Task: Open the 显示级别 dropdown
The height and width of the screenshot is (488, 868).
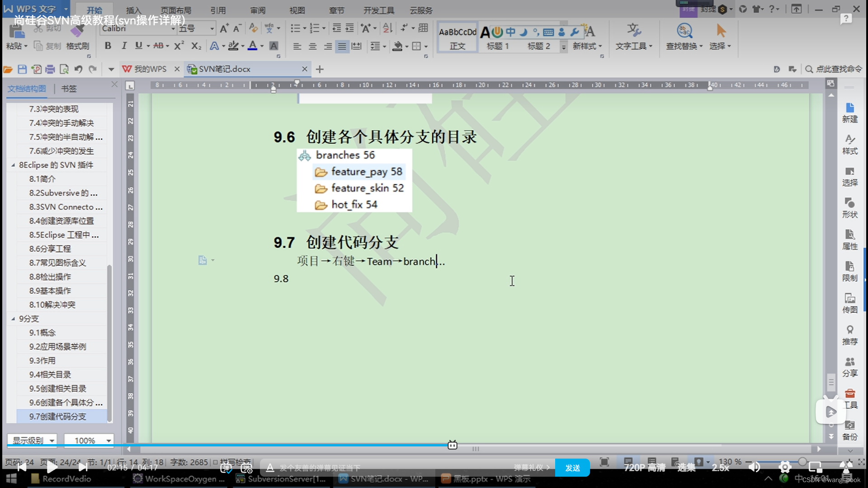Action: click(32, 440)
